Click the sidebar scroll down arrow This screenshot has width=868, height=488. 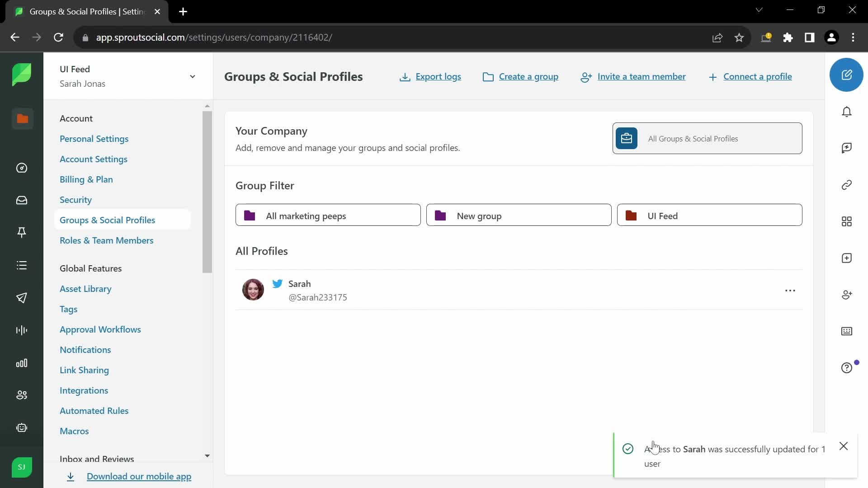[x=207, y=456]
